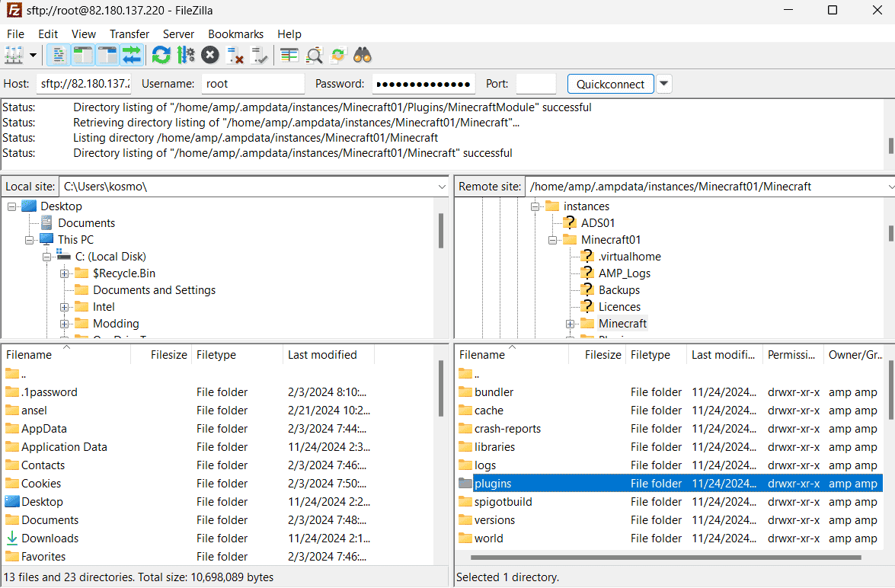Viewport: 895px width, 588px height.
Task: Toggle the transfer queue panel
Action: [x=131, y=55]
